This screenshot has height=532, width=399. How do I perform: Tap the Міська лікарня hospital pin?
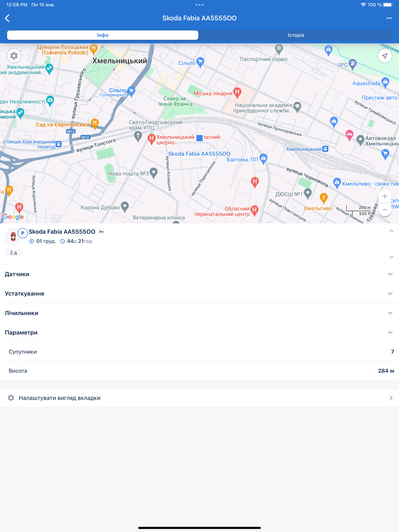pyautogui.click(x=237, y=93)
